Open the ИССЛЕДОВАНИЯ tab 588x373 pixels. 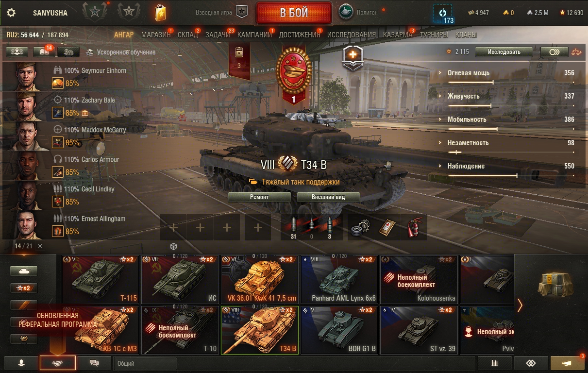pyautogui.click(x=352, y=35)
